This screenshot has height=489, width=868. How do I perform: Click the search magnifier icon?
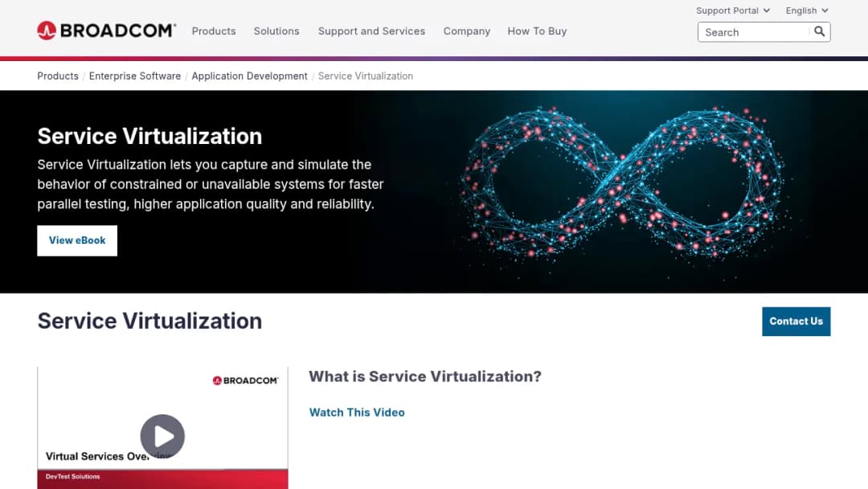click(x=819, y=31)
